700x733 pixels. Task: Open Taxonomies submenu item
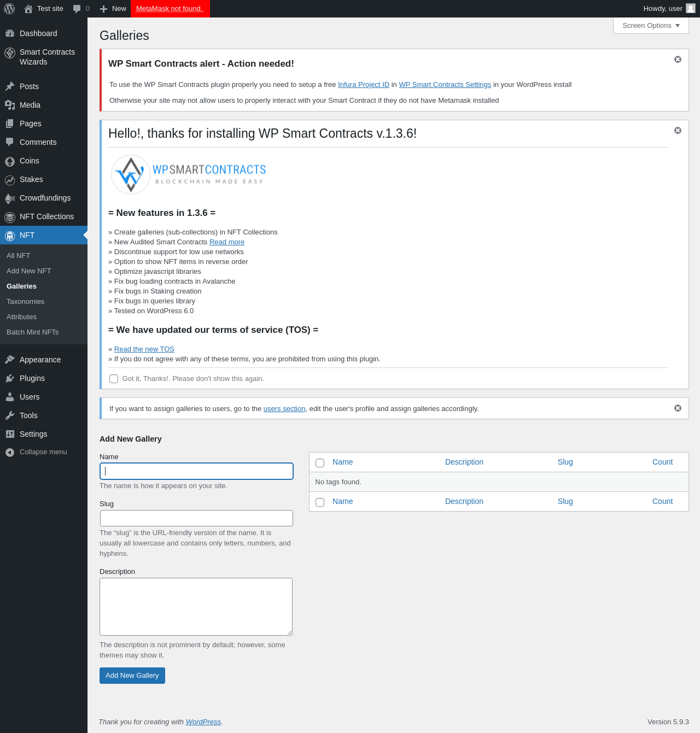[x=25, y=301]
